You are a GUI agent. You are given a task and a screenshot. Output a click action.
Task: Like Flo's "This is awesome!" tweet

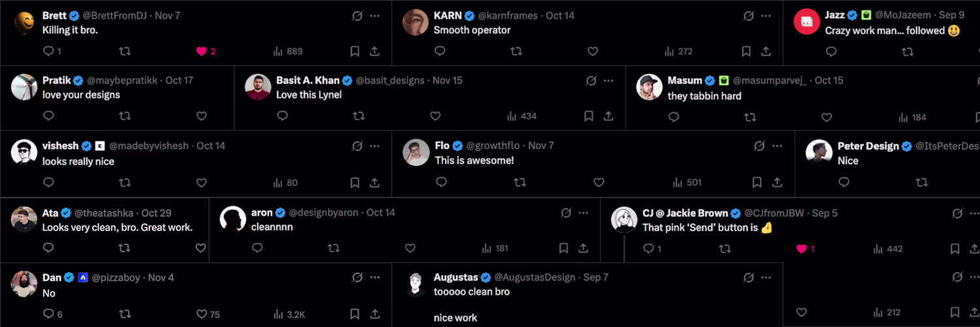tap(598, 182)
